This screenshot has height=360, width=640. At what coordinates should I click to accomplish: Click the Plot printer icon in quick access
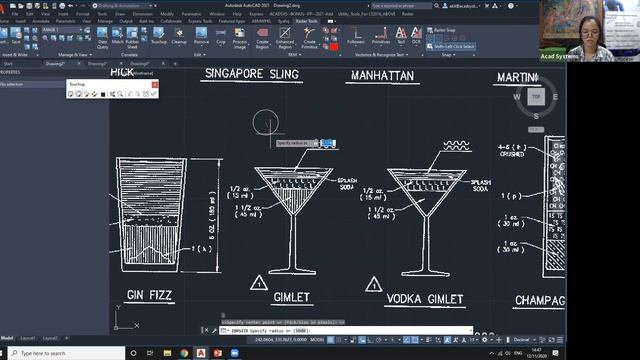pyautogui.click(x=62, y=6)
